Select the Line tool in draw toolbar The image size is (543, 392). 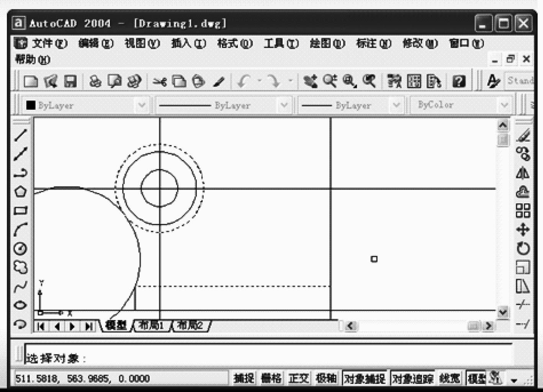tap(21, 135)
